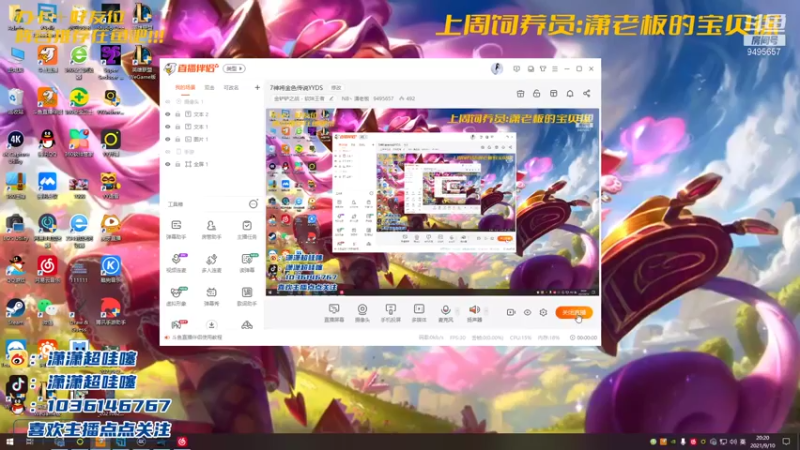Click the stream title 7神将金色传说YYDS

(x=296, y=88)
